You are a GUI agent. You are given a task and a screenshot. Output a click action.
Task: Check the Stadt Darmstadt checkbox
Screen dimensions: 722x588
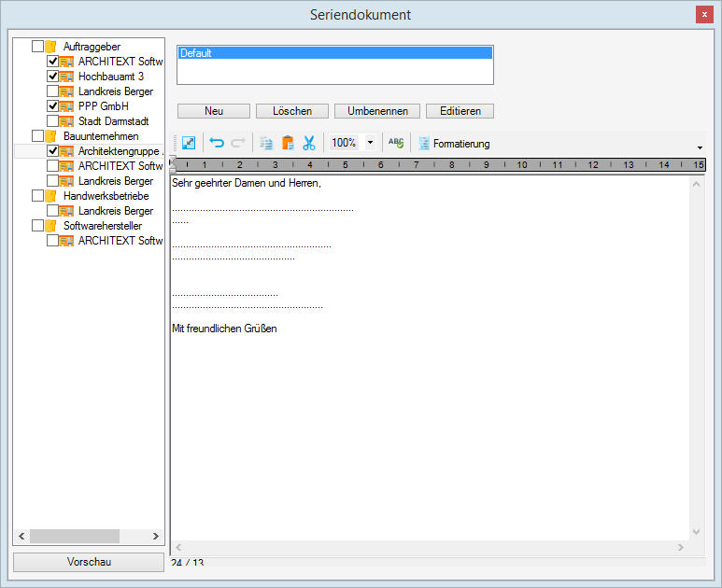53,121
